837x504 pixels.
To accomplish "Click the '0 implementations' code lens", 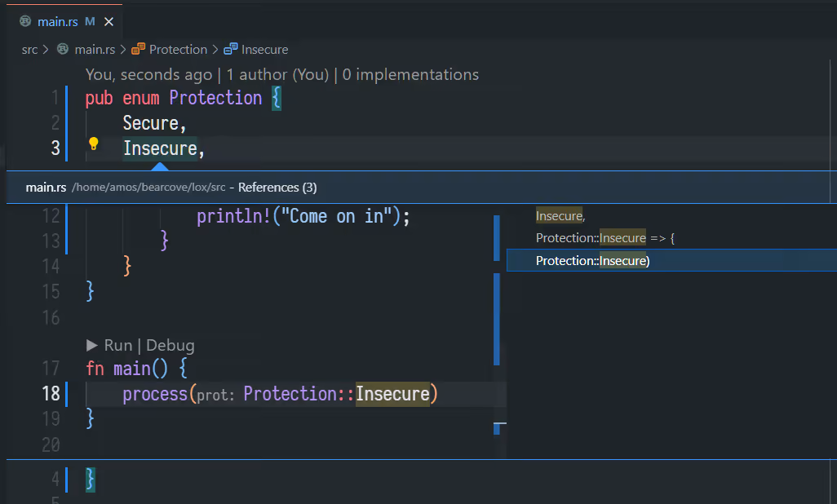I will 410,75.
